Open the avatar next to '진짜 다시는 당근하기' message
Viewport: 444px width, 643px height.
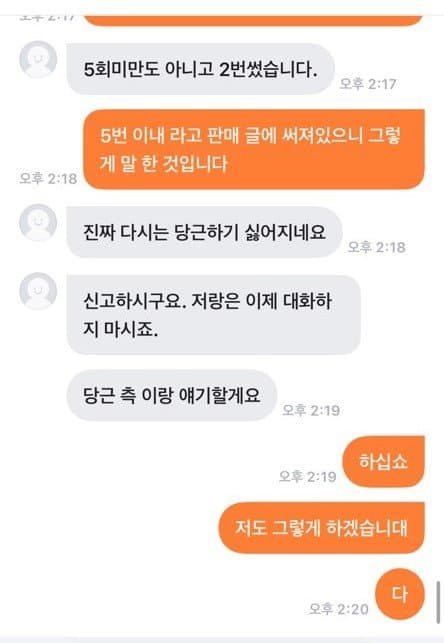tap(38, 223)
